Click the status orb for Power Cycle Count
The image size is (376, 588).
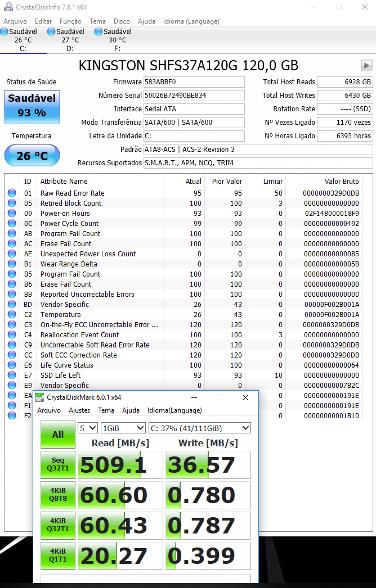click(x=12, y=224)
